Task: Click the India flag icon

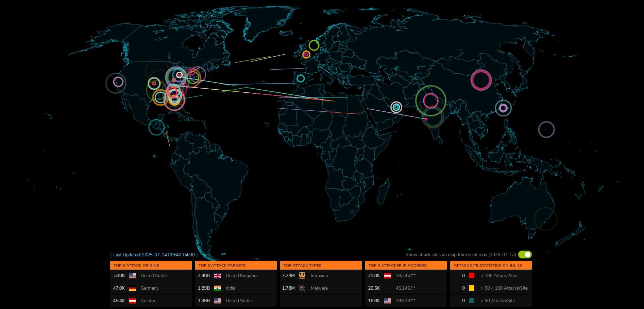Action: (x=217, y=288)
